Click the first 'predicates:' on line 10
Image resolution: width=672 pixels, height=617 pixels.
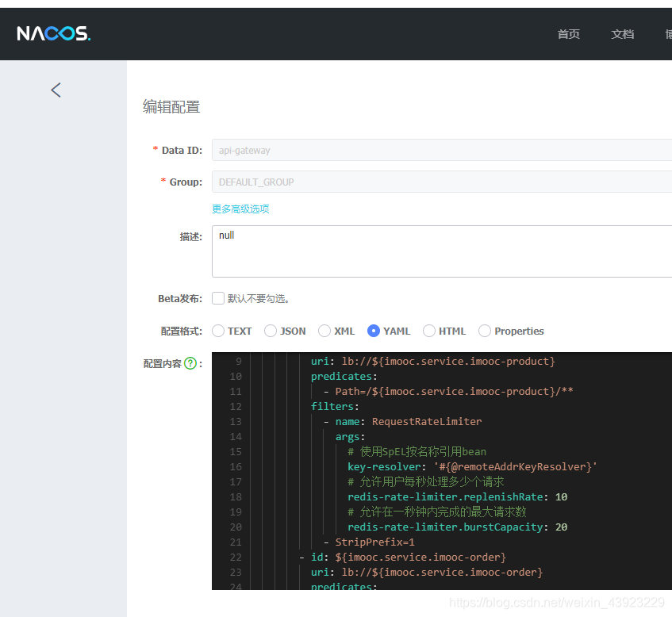(x=344, y=376)
